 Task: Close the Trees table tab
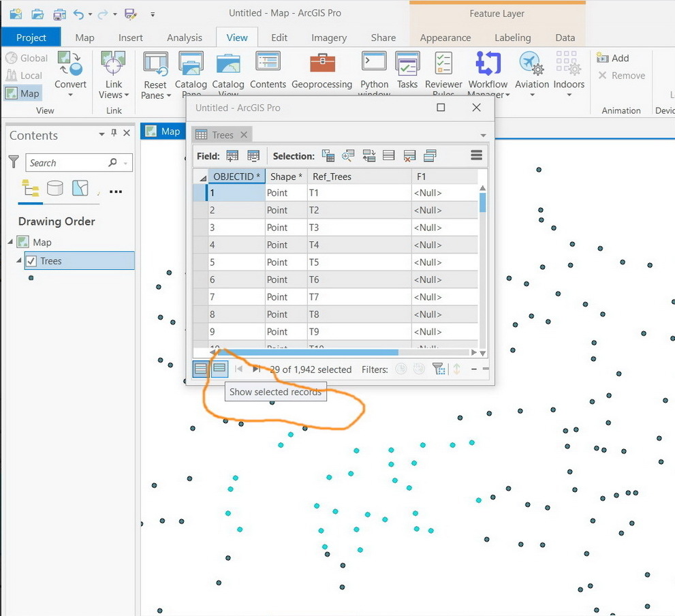coord(244,135)
